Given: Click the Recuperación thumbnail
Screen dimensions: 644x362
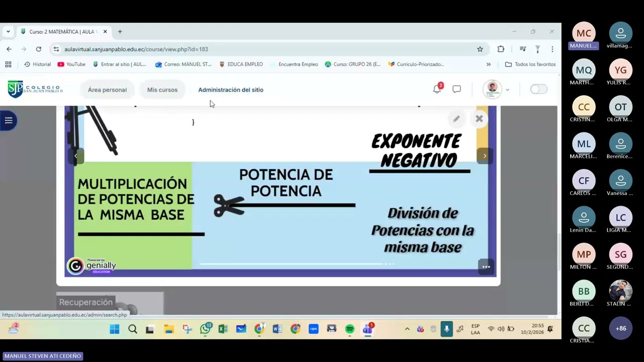Looking at the screenshot, I should click(110, 303).
